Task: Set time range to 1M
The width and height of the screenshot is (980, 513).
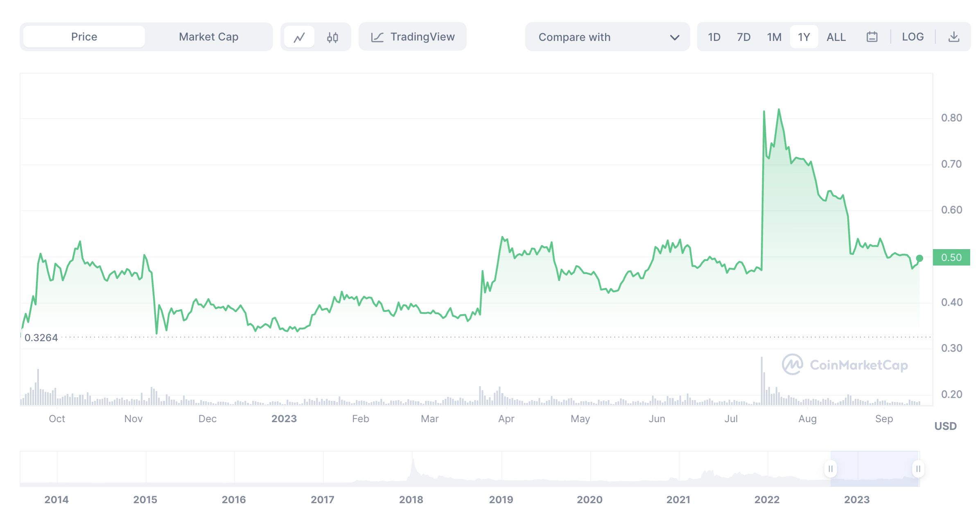Action: (x=774, y=37)
